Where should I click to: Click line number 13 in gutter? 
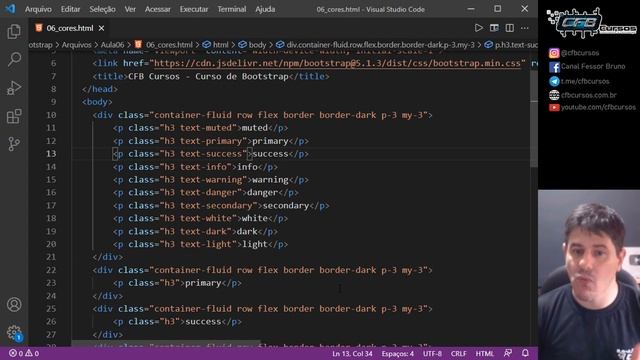pyautogui.click(x=51, y=153)
